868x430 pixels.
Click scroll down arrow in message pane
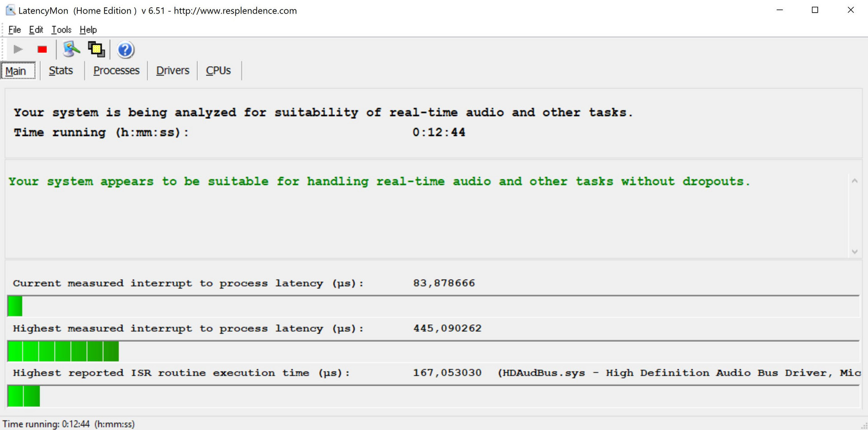click(854, 252)
